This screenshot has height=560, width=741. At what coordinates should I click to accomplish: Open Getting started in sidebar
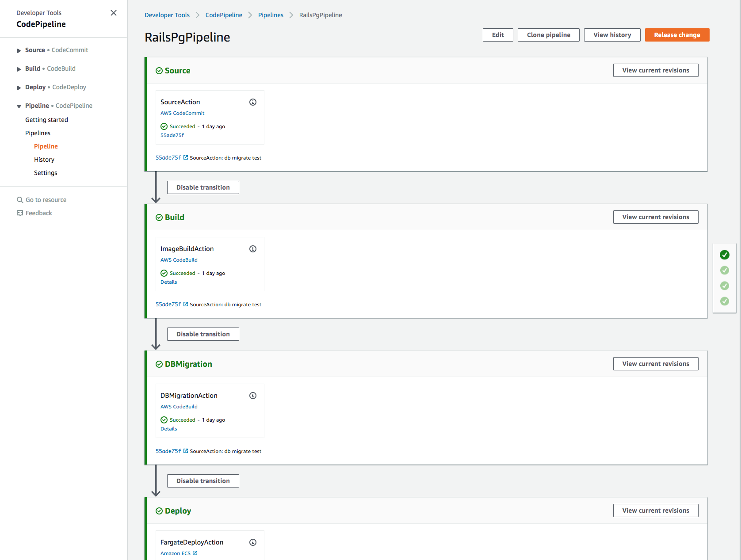(46, 120)
